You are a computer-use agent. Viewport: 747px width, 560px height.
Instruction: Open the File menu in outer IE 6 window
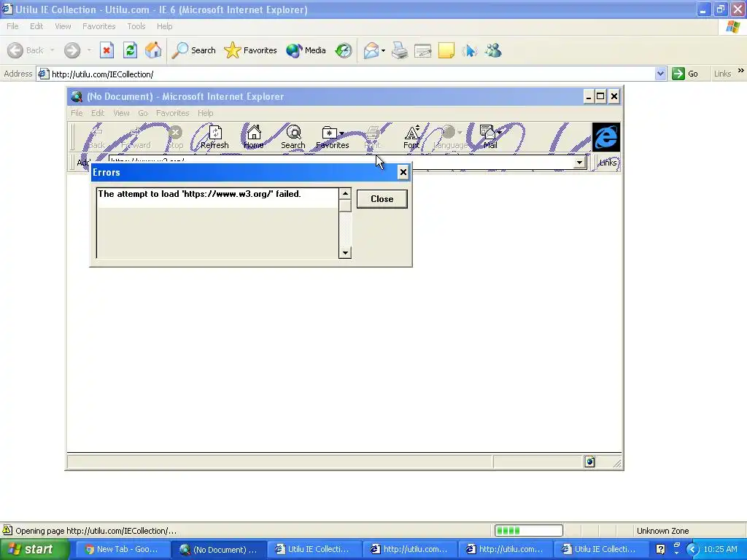(x=13, y=26)
